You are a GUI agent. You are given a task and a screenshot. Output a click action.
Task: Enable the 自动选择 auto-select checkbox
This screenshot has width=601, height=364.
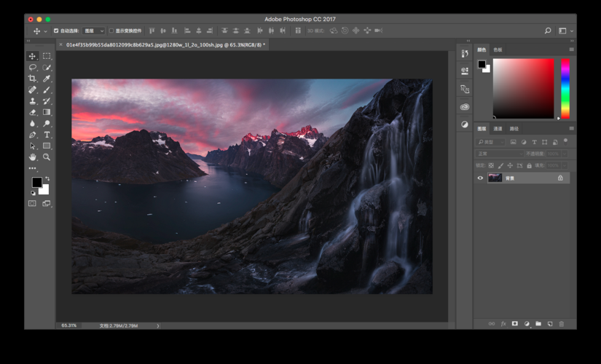(x=56, y=31)
